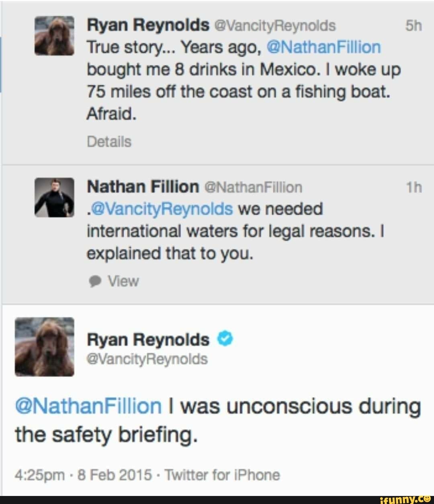Expand Details under the fishing boat tweet
Screen dimensions: 434x504
click(x=109, y=142)
